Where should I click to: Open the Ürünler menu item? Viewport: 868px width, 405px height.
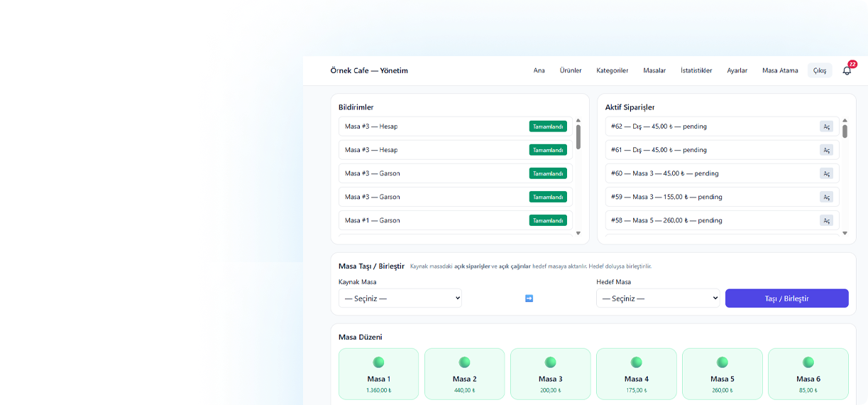(x=570, y=70)
